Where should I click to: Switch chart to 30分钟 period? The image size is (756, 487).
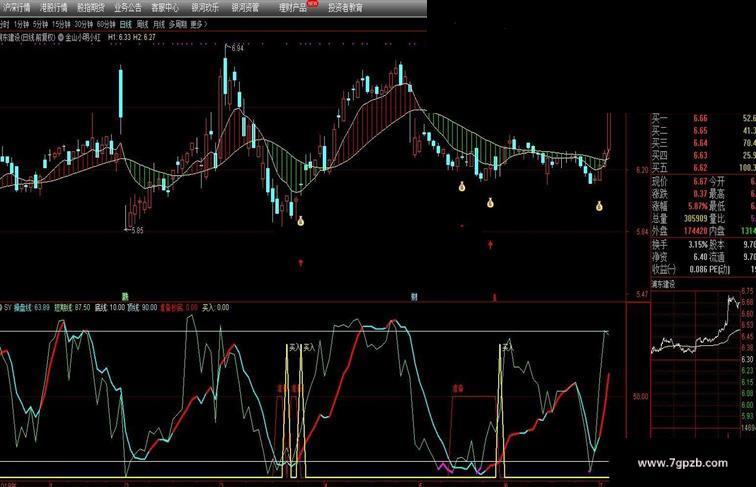pos(84,24)
